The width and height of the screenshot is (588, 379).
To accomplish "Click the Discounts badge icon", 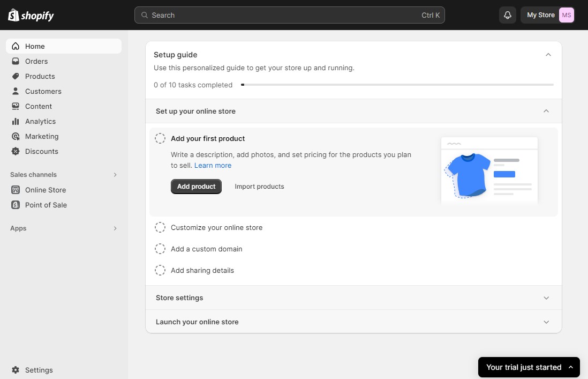I will 16,151.
